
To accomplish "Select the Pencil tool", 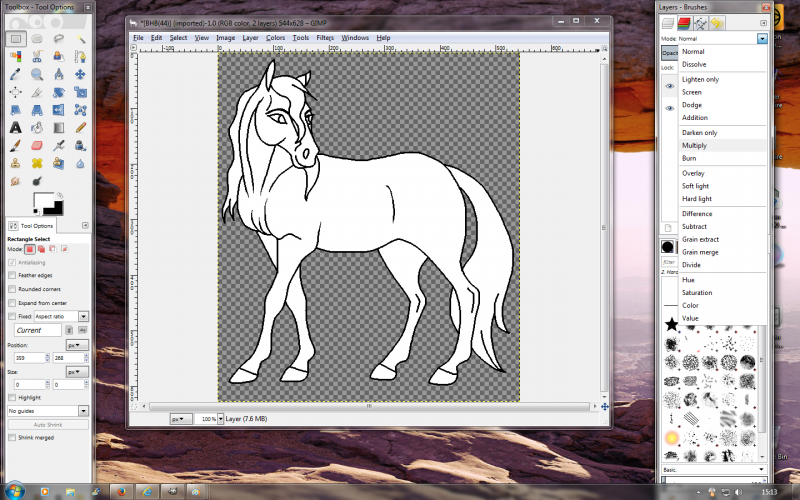I will click(80, 128).
